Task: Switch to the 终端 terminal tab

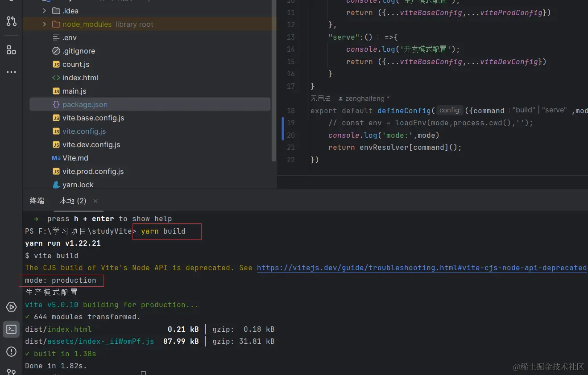Action: coord(37,201)
